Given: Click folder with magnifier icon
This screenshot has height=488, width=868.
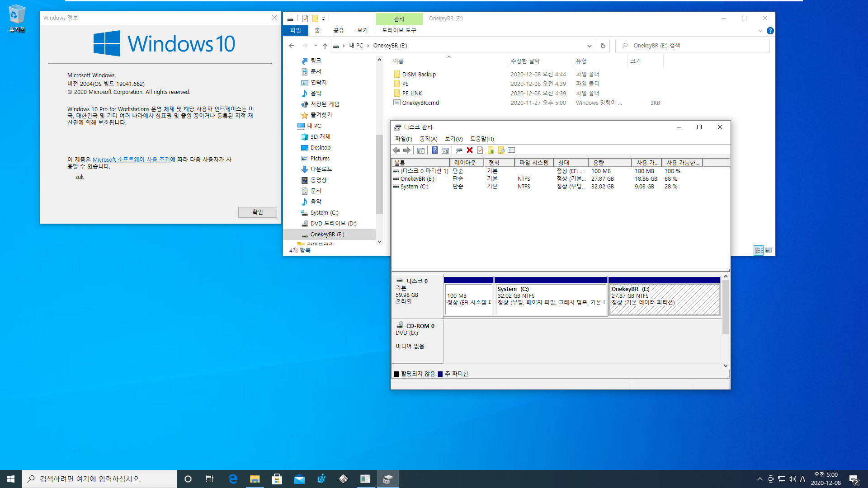Looking at the screenshot, I should tap(501, 150).
